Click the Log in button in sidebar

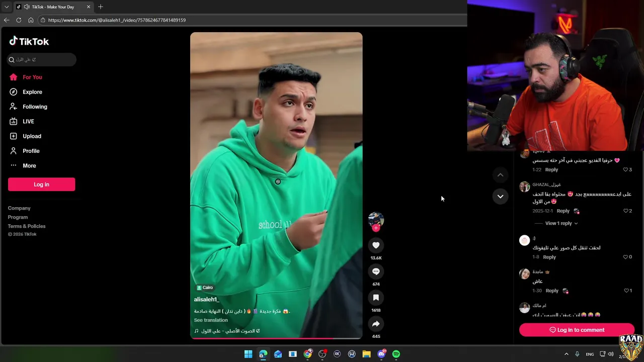pos(41,185)
